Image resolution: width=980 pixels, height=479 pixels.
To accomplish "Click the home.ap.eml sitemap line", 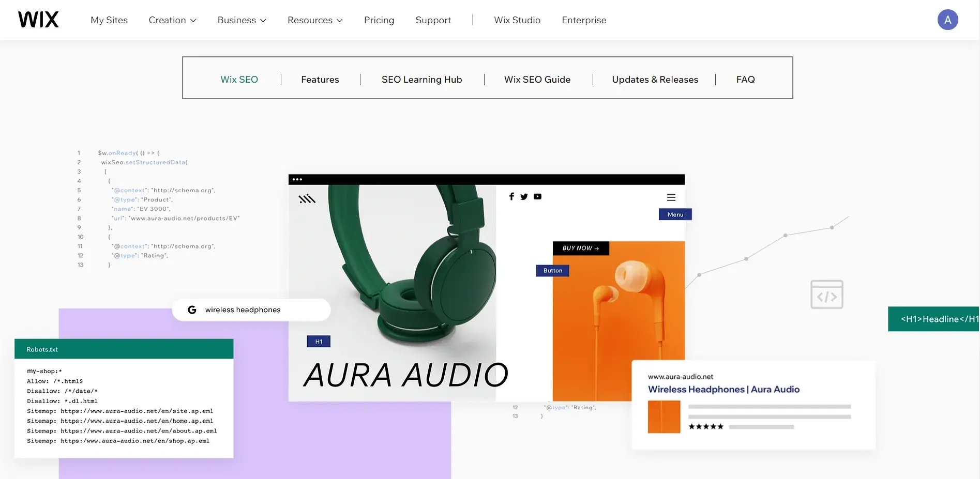I will (x=120, y=421).
